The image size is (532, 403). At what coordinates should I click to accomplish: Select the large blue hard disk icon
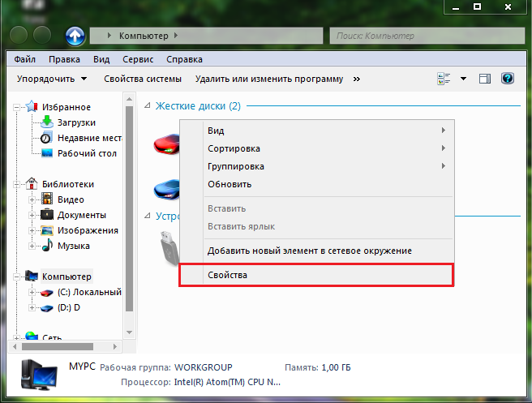click(x=166, y=189)
